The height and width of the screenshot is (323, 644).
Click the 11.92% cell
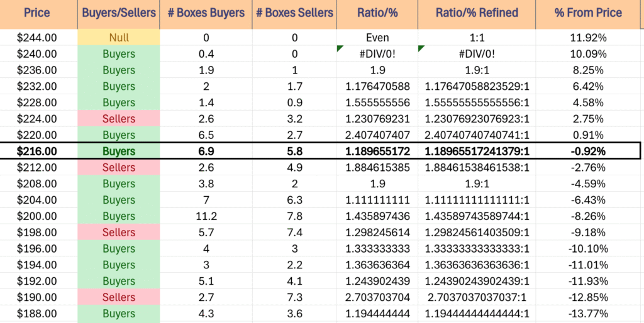tap(589, 38)
